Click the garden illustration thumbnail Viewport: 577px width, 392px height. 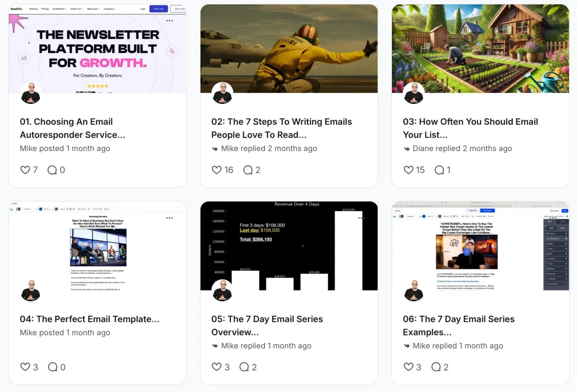(480, 49)
